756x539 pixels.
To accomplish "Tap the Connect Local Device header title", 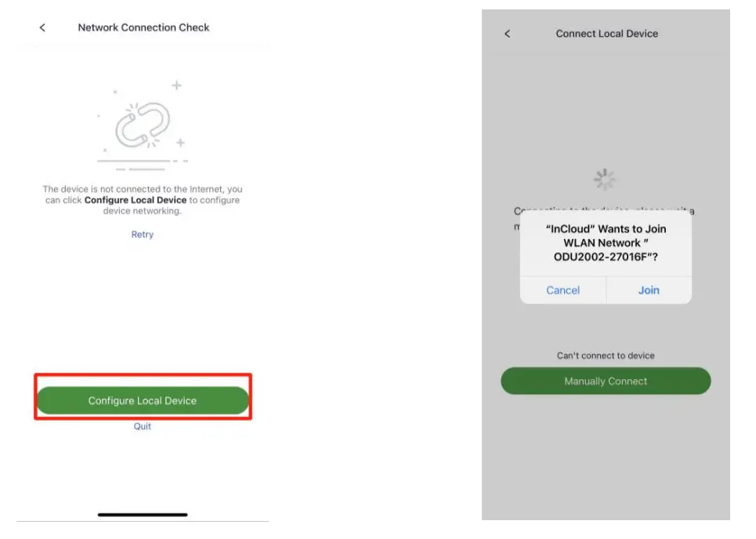I will tap(606, 34).
